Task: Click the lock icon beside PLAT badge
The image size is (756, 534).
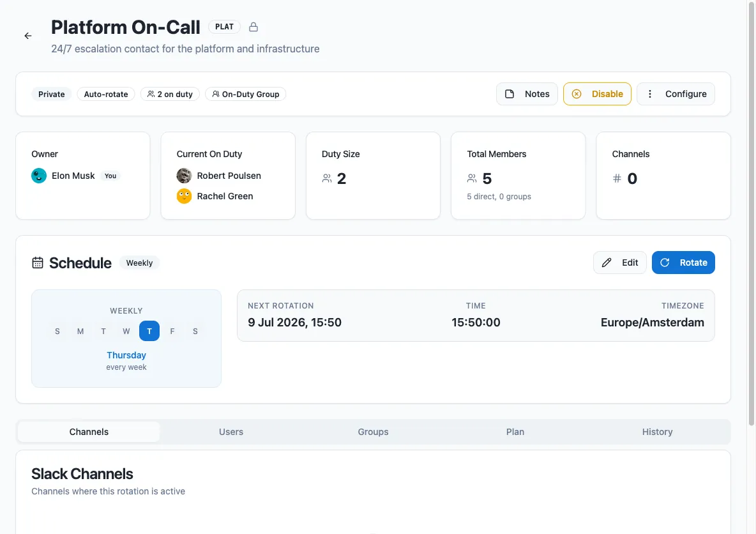Action: click(253, 27)
